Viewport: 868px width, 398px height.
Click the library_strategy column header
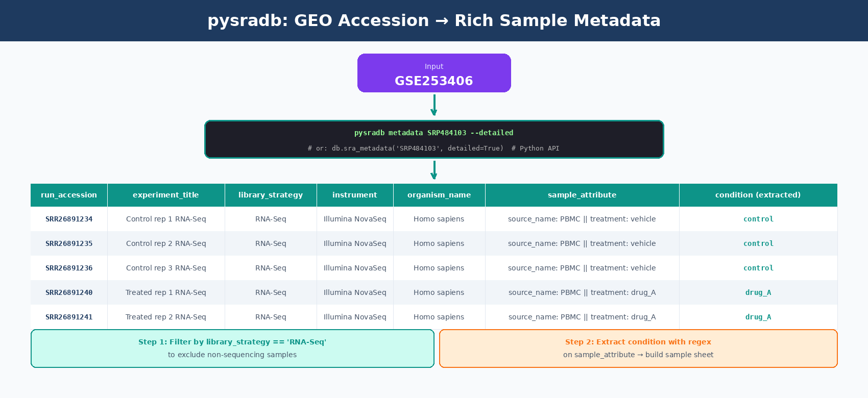pos(271,195)
